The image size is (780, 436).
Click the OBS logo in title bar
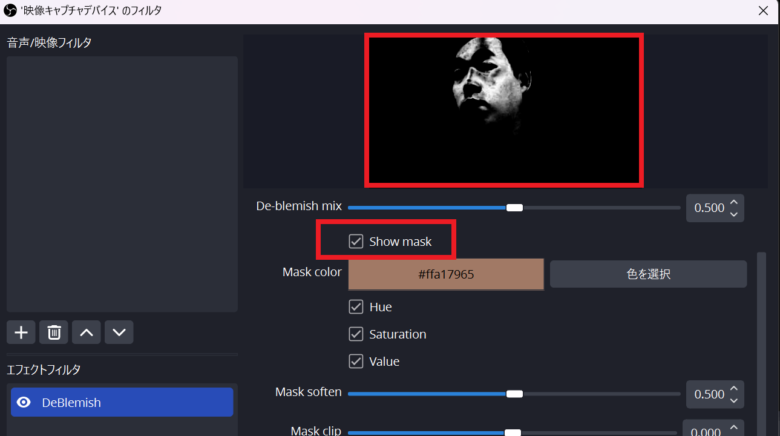pyautogui.click(x=11, y=10)
